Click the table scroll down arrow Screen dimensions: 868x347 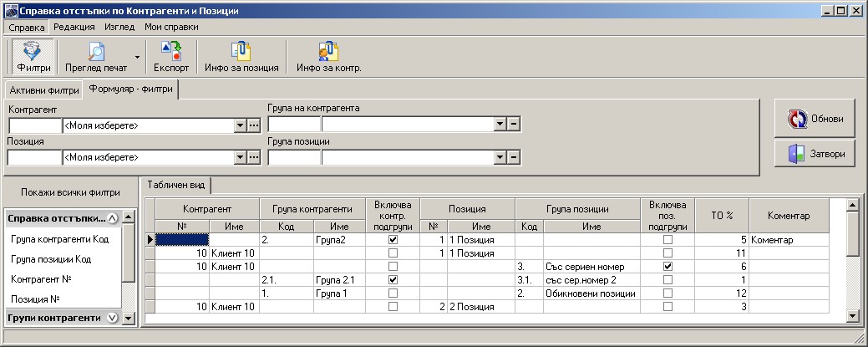coord(852,316)
